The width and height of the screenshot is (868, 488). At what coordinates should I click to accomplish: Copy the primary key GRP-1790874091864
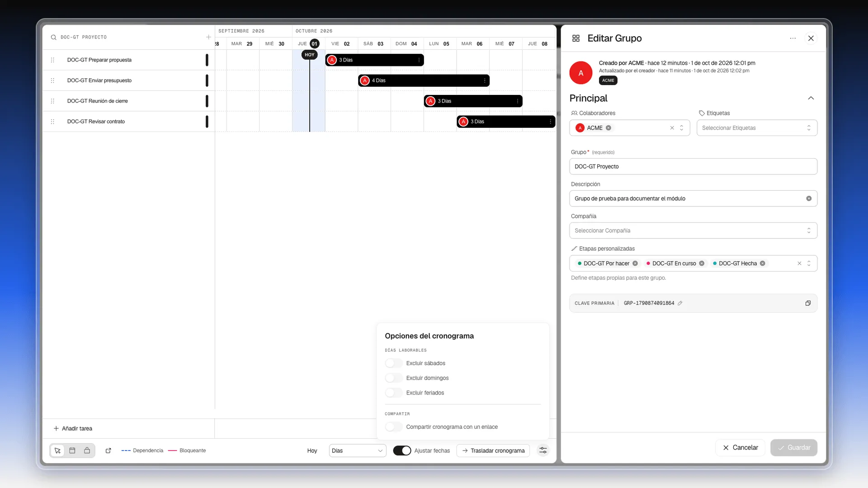808,303
